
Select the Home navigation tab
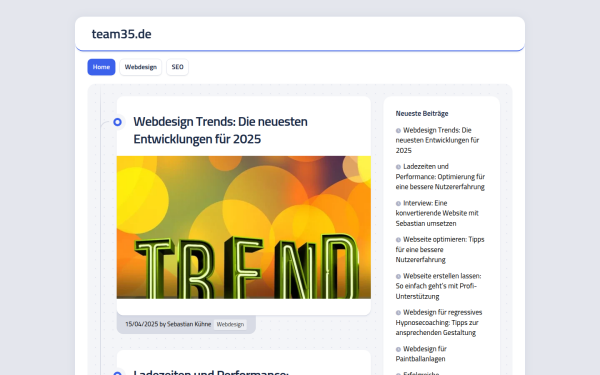point(101,67)
